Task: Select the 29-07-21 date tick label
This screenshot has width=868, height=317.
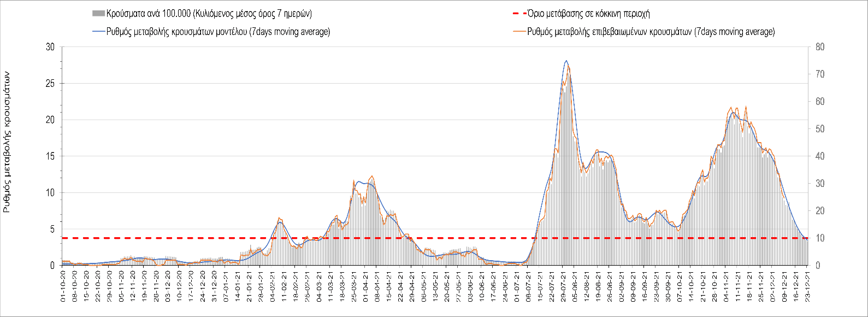Action: [x=564, y=285]
